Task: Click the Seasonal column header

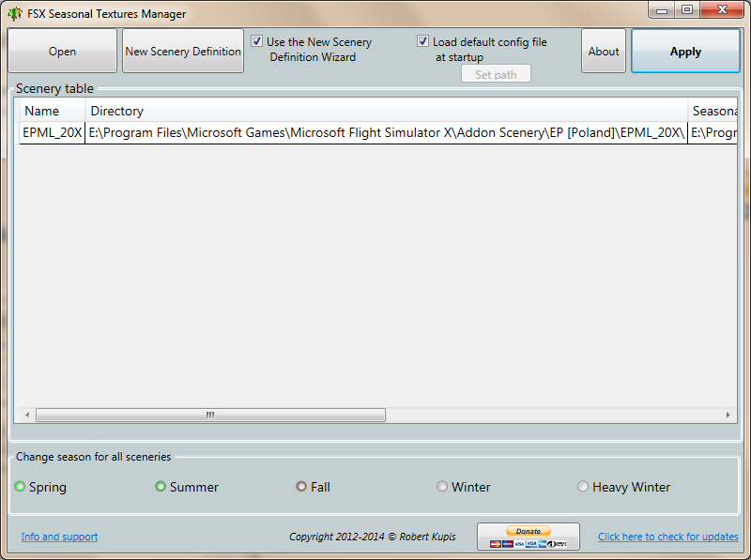Action: [713, 111]
